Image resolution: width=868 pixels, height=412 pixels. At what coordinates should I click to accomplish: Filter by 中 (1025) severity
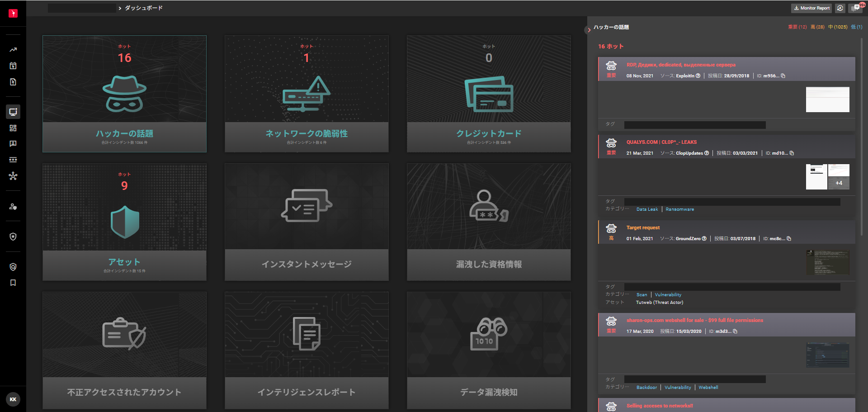(x=838, y=27)
